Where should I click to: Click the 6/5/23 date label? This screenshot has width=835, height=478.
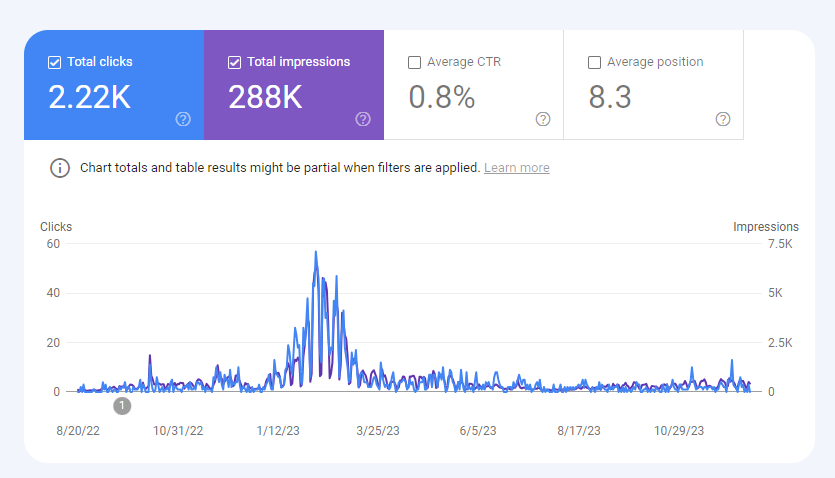coord(478,431)
